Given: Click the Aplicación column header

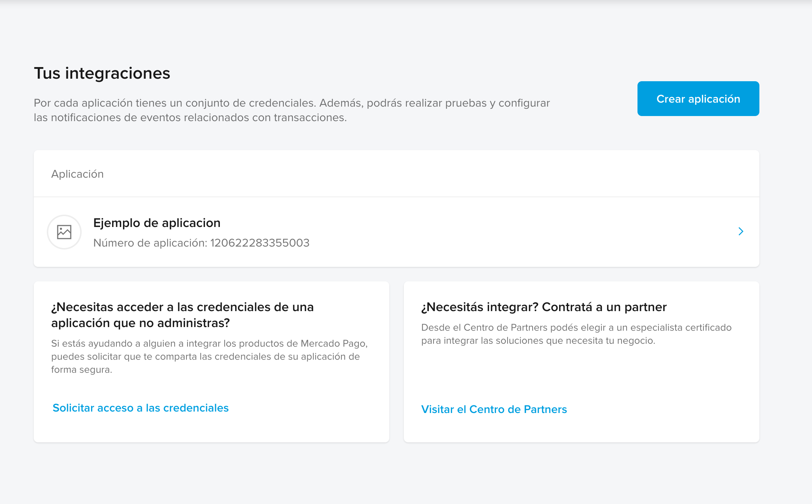Looking at the screenshot, I should [77, 174].
